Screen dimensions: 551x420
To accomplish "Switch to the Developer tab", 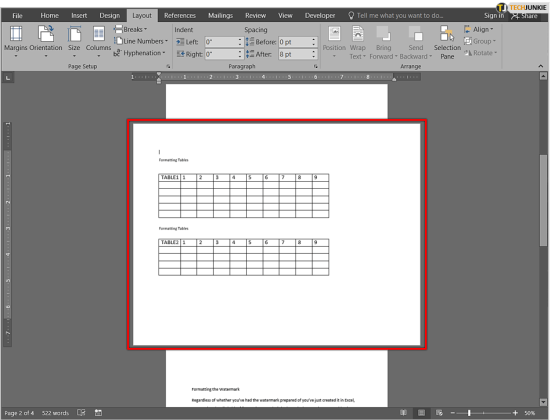I will pos(320,15).
